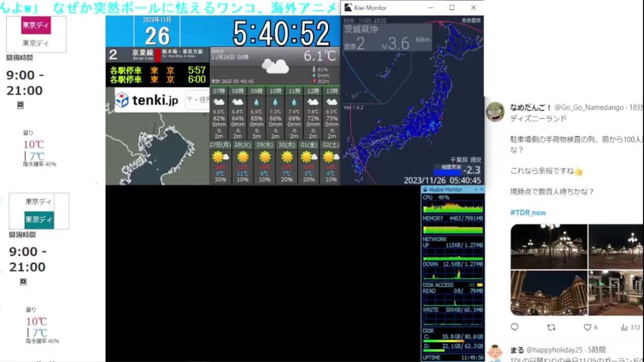Screen dimensions: 644x362
Task: Open the #TDR_now hashtag link
Action: click(x=528, y=212)
